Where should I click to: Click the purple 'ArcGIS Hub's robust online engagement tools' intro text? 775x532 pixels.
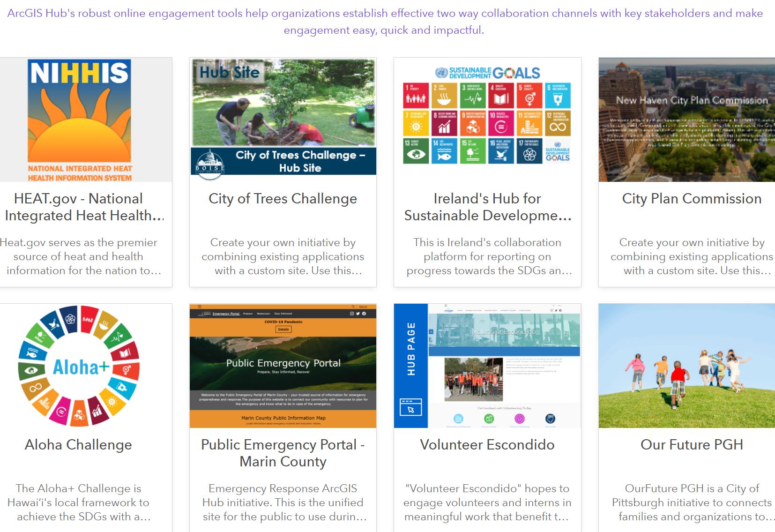click(x=385, y=22)
